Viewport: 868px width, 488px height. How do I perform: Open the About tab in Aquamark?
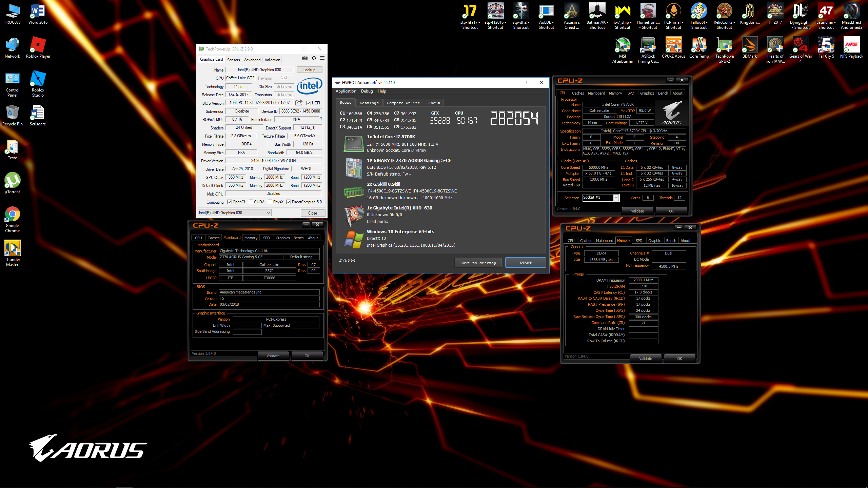point(434,103)
